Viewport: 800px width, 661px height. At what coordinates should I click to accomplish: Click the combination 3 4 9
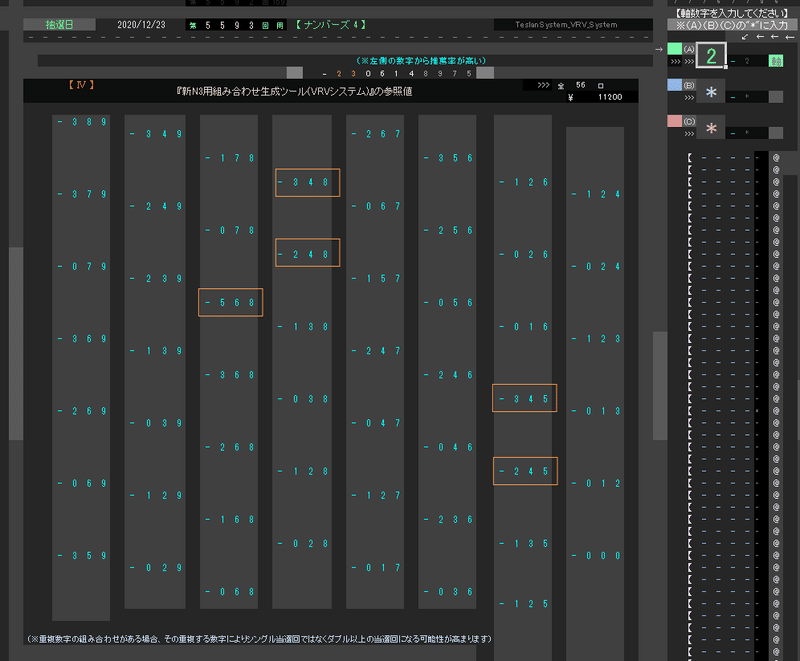pos(156,134)
